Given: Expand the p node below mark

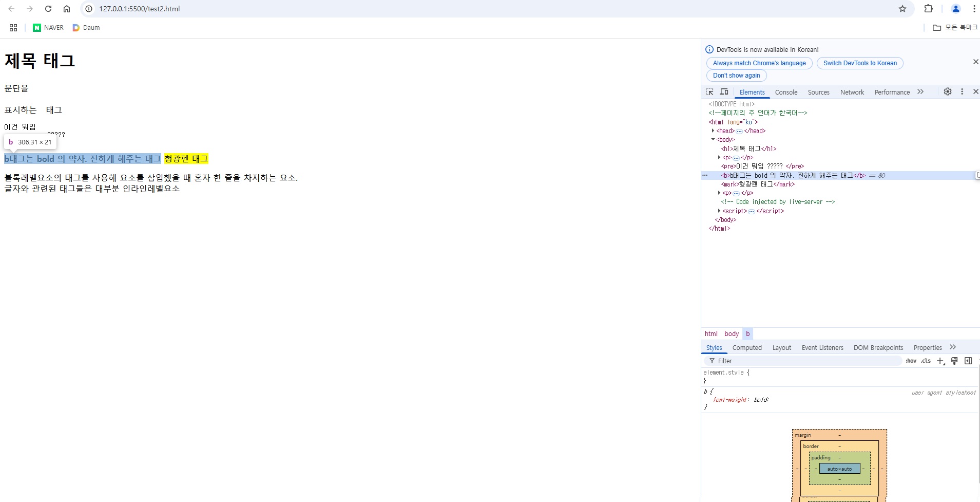Looking at the screenshot, I should (x=719, y=193).
